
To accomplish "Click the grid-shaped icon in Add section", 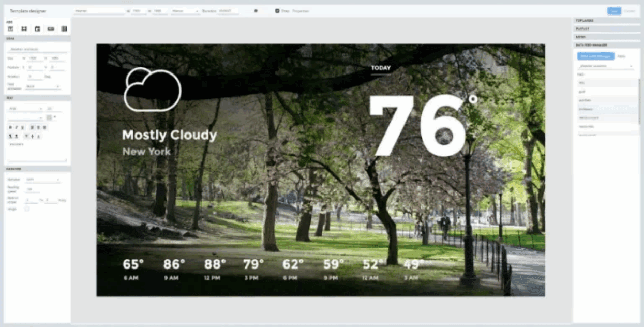I will click(24, 29).
